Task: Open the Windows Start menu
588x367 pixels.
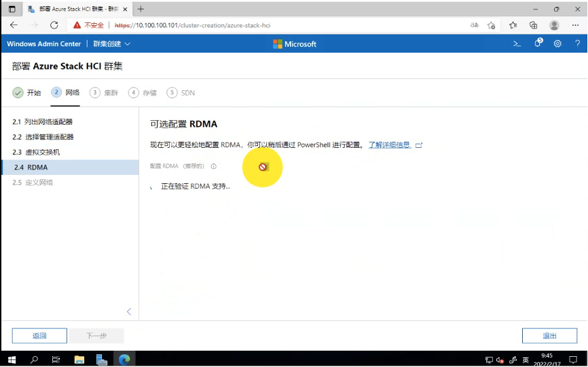Action: [x=12, y=360]
